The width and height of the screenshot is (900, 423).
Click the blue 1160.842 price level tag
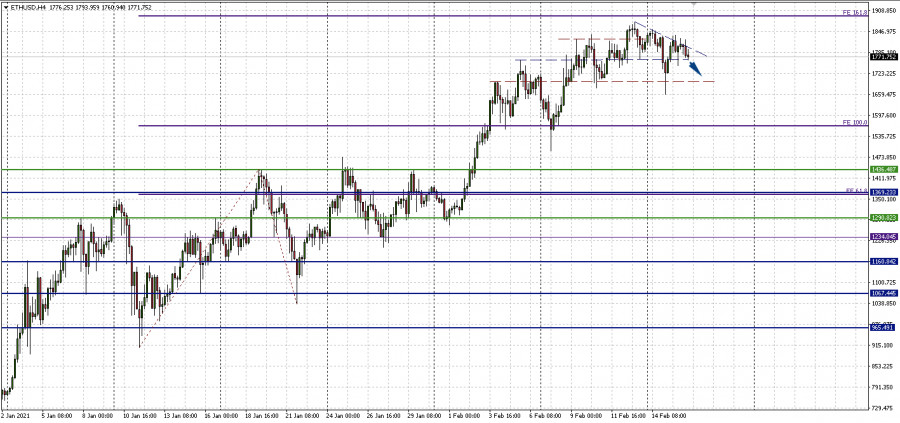click(x=881, y=262)
